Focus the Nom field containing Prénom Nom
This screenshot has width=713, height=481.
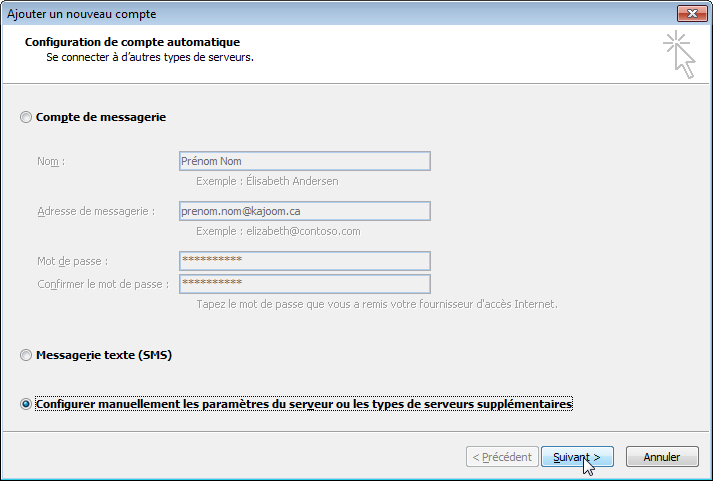pos(305,161)
